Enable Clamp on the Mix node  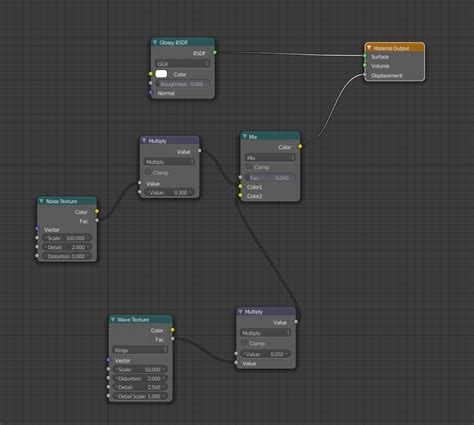pos(249,166)
